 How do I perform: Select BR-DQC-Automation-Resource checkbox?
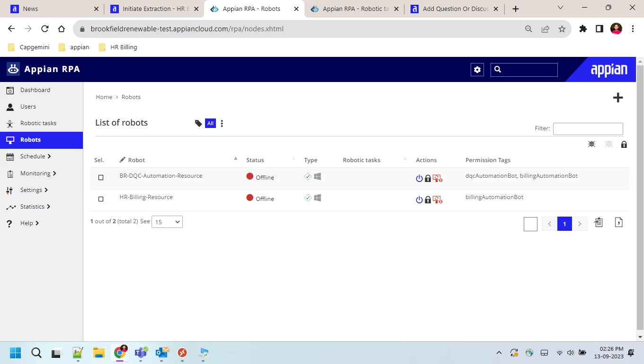coord(101,178)
